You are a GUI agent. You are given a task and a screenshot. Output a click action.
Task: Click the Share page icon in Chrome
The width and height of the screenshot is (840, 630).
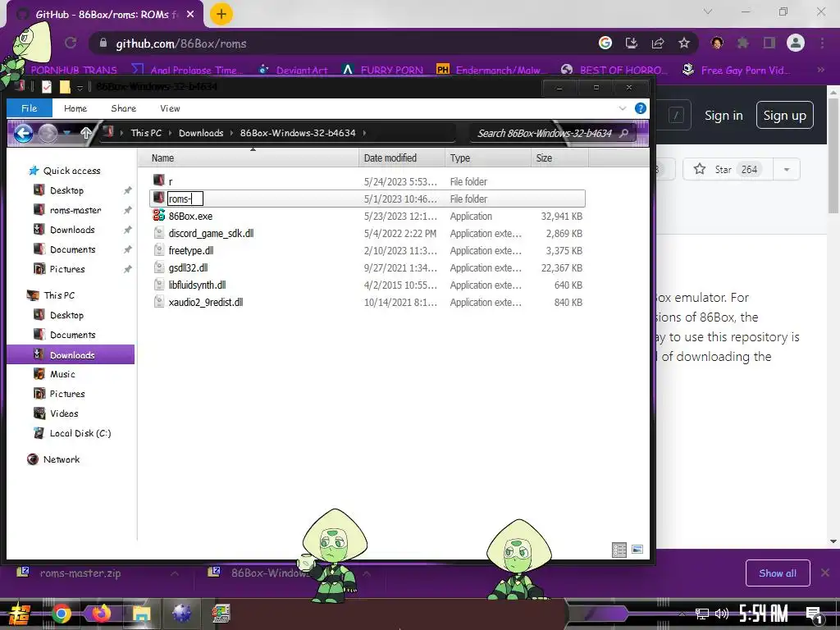657,43
